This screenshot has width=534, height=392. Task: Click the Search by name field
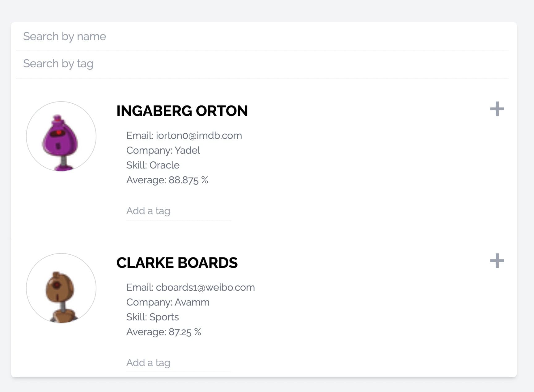tap(262, 37)
